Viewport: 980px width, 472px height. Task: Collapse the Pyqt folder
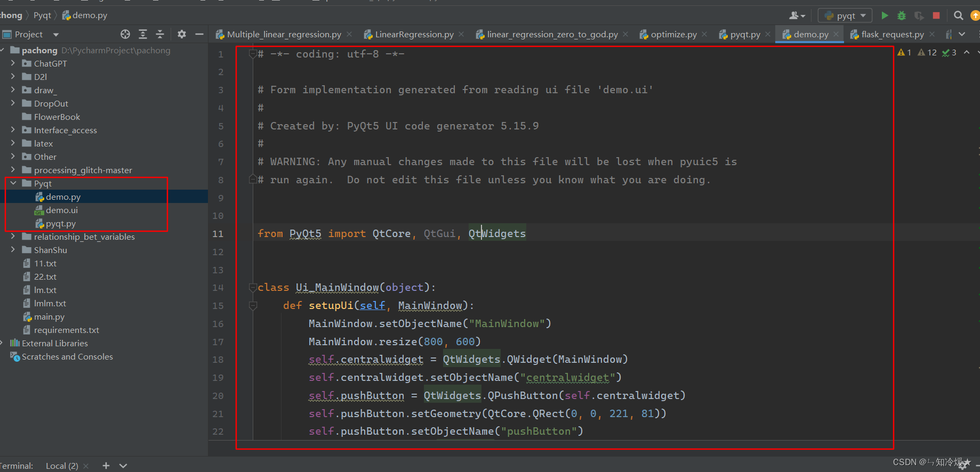[13, 183]
